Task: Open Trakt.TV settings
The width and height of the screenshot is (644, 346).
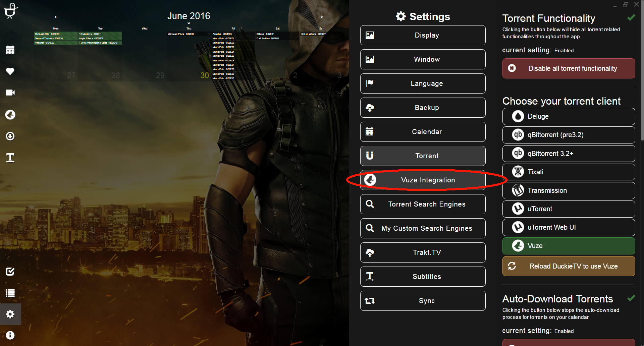Action: pyautogui.click(x=423, y=252)
